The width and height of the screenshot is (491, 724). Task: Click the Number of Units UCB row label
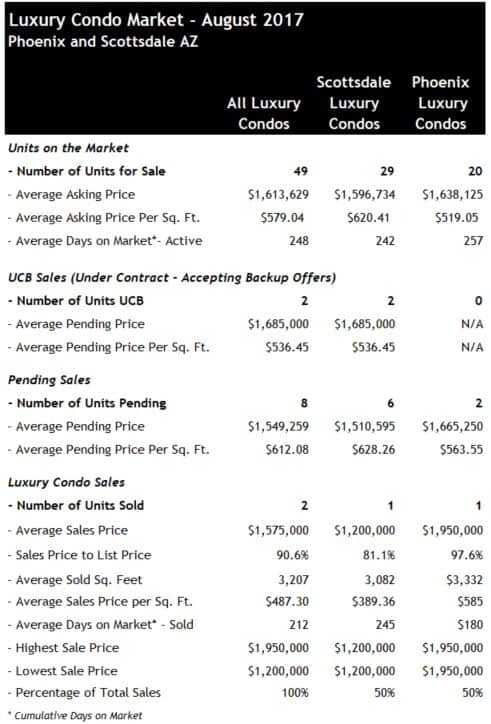(x=76, y=301)
